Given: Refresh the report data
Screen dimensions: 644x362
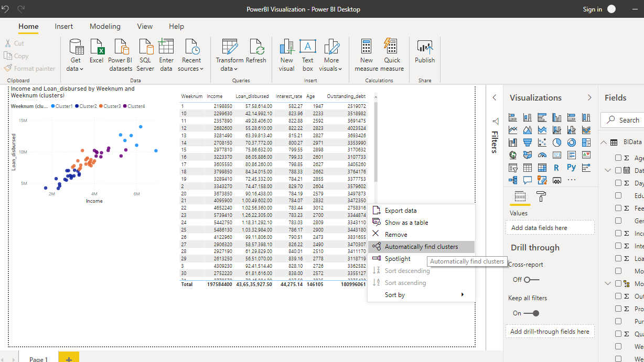Looking at the screenshot, I should click(256, 52).
